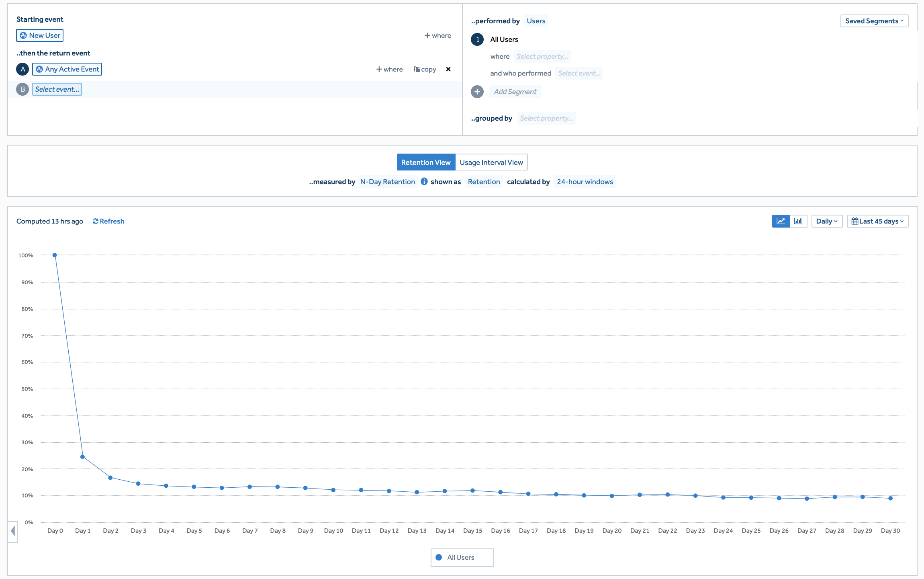Click the plus icon to add segment
Screen dimensions: 924x579
tap(477, 92)
